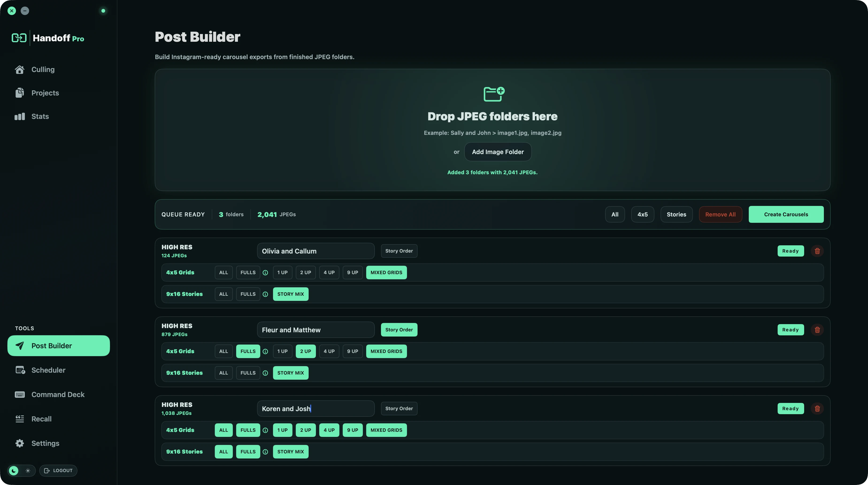868x485 pixels.
Task: Edit the Fleur and Matthew name field
Action: [316, 330]
